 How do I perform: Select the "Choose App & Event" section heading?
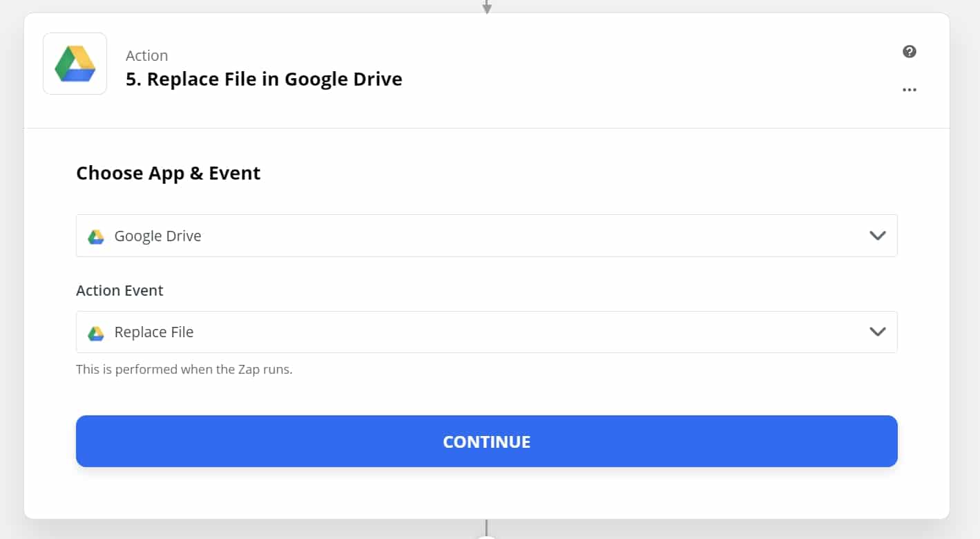pos(168,173)
